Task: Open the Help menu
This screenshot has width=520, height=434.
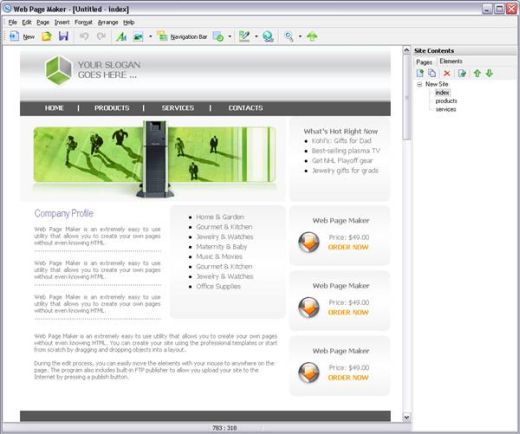Action: point(129,22)
